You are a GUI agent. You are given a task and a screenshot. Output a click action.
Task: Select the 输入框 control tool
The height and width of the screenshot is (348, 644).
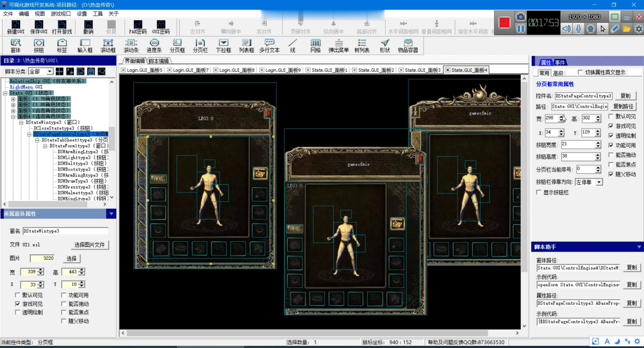[85, 46]
